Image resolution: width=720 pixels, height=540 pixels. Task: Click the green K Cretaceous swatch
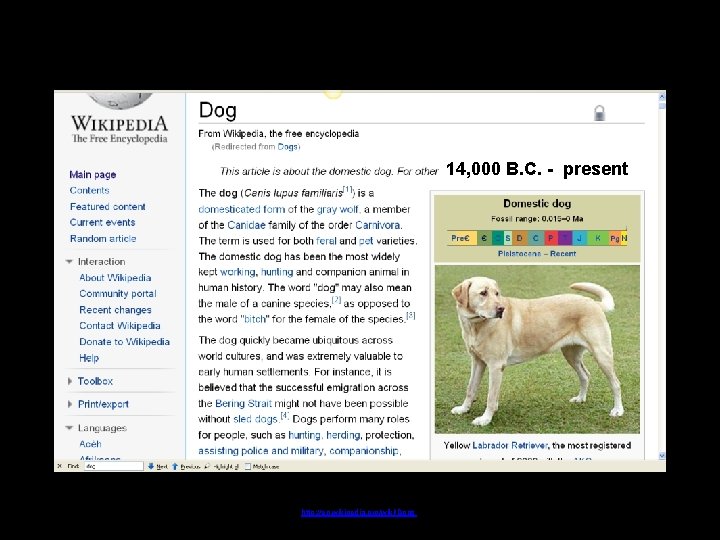[597, 238]
